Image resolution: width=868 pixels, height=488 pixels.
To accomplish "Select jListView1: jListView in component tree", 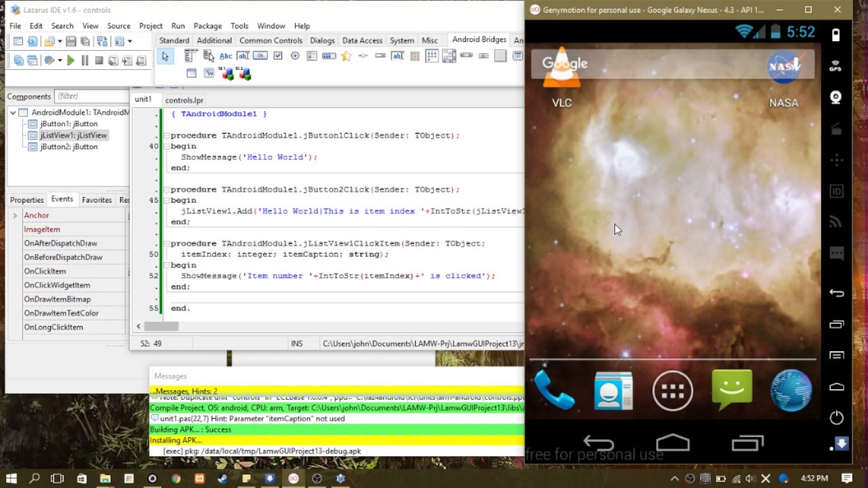I will pyautogui.click(x=73, y=135).
